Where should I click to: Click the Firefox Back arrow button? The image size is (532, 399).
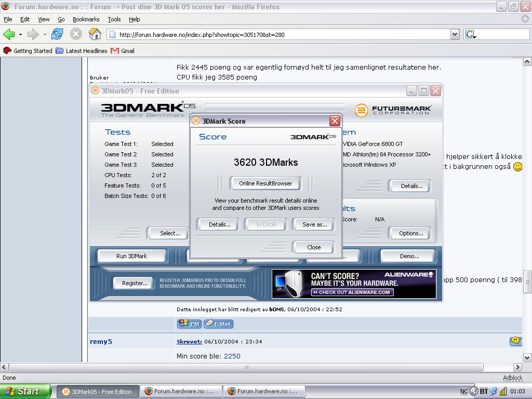click(x=9, y=34)
